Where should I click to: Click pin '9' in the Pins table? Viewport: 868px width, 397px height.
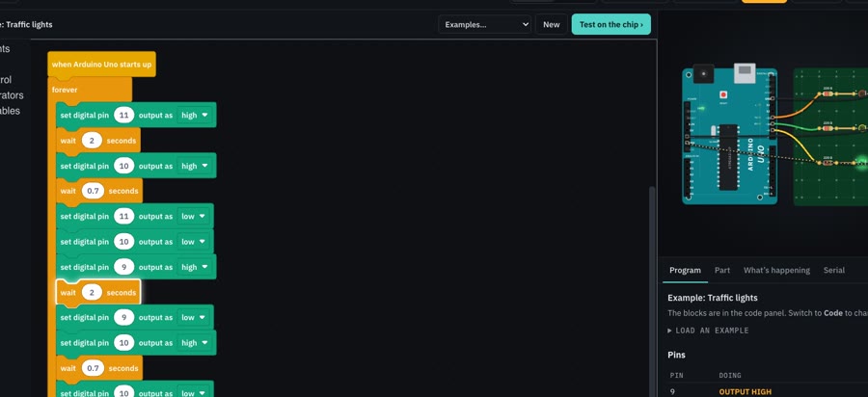pyautogui.click(x=672, y=392)
